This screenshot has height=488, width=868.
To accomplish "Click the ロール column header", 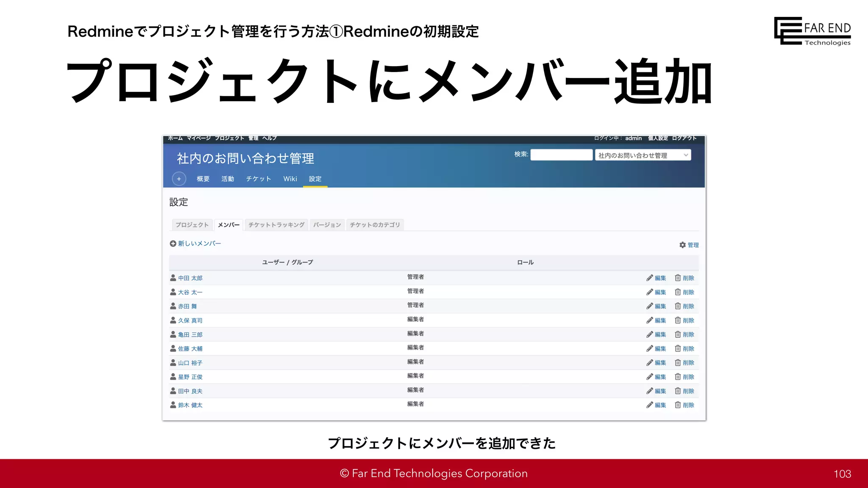I will pos(525,262).
